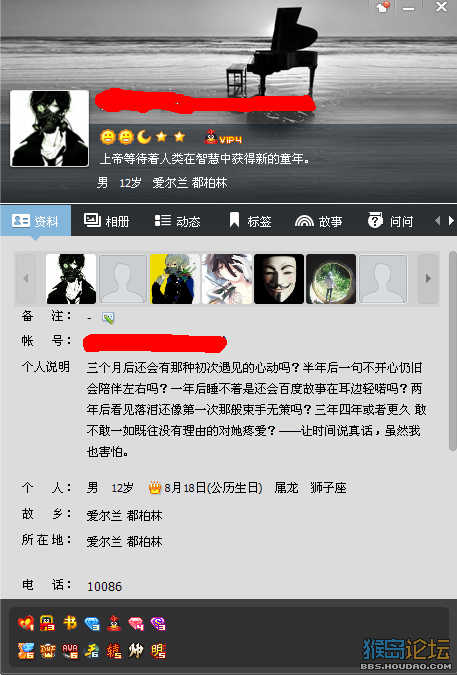Select the Guy Fawkes mask avatar thumbnail
Image resolution: width=457 pixels, height=675 pixels.
[x=279, y=279]
